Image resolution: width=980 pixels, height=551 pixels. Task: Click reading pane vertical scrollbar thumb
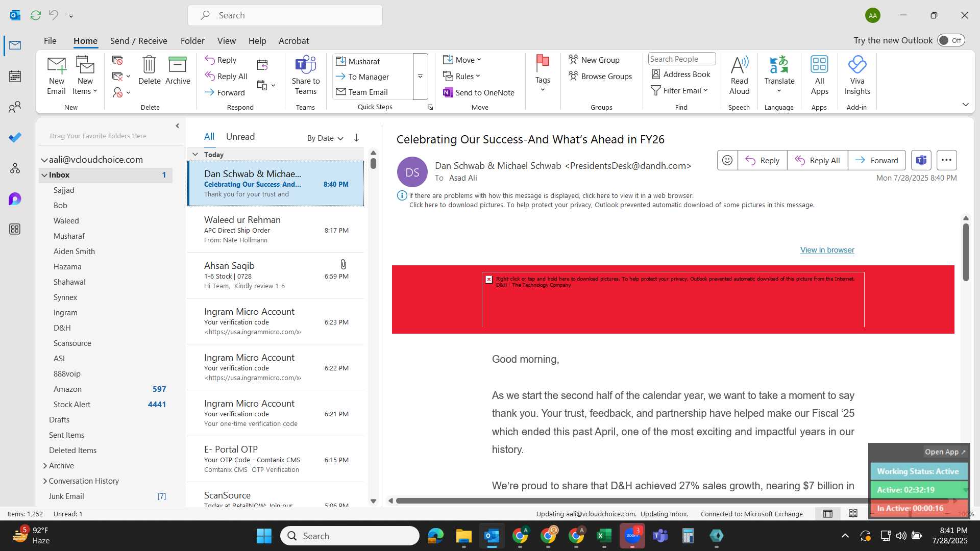[966, 252]
